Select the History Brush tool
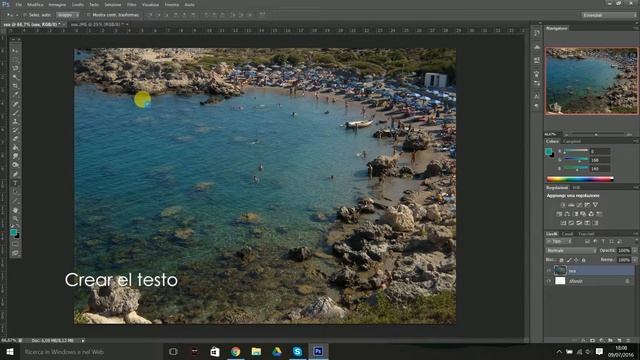This screenshot has width=640, height=360. click(x=15, y=130)
